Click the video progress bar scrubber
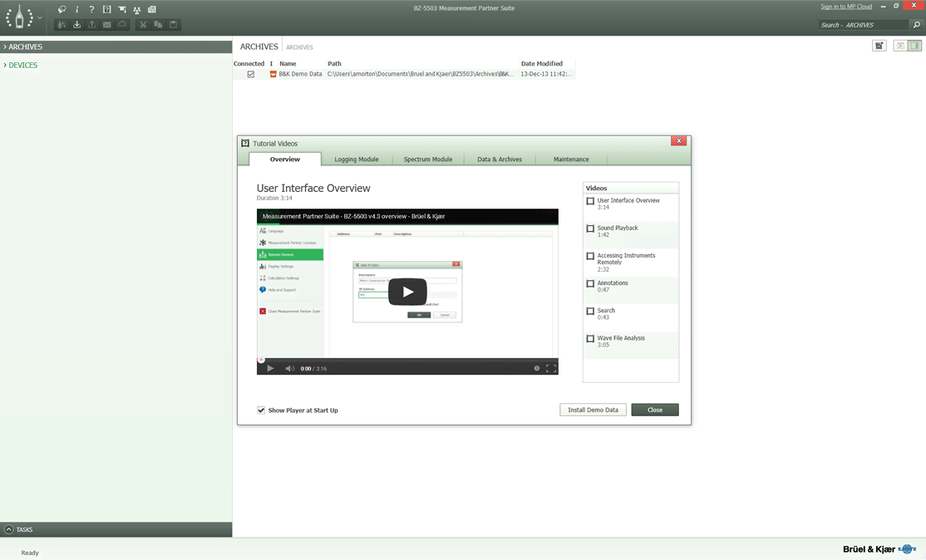The image size is (926, 560). (x=407, y=361)
